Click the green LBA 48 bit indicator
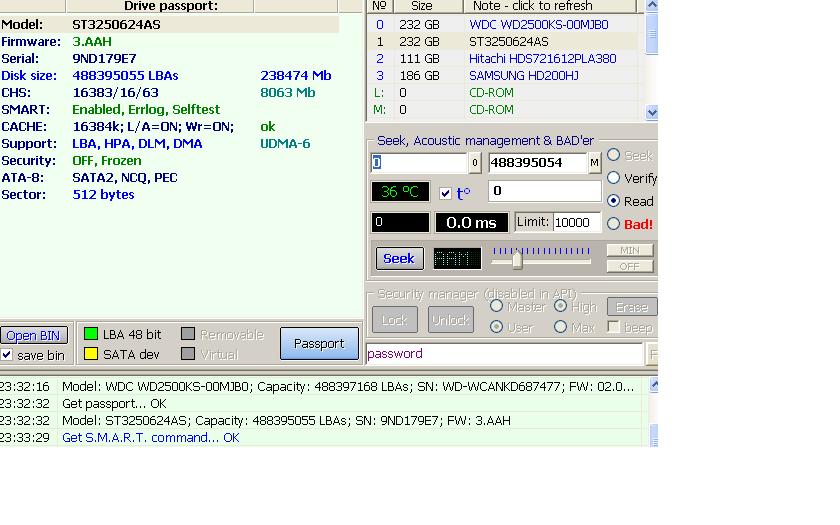 [91, 334]
